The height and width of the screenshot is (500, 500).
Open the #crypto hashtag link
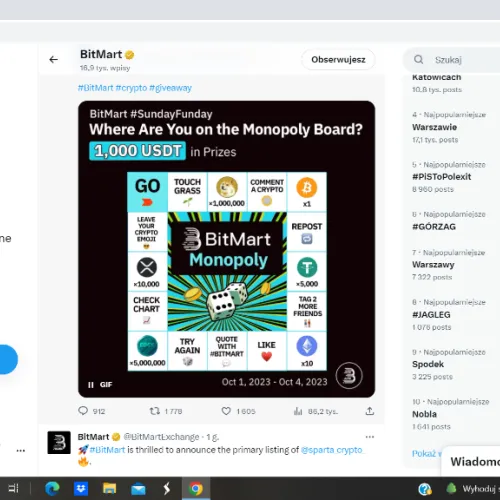pos(131,88)
